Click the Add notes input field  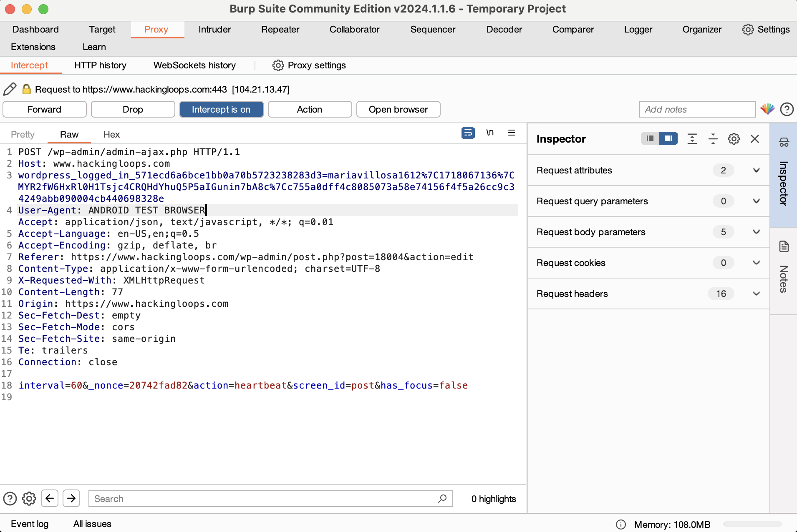pos(697,109)
